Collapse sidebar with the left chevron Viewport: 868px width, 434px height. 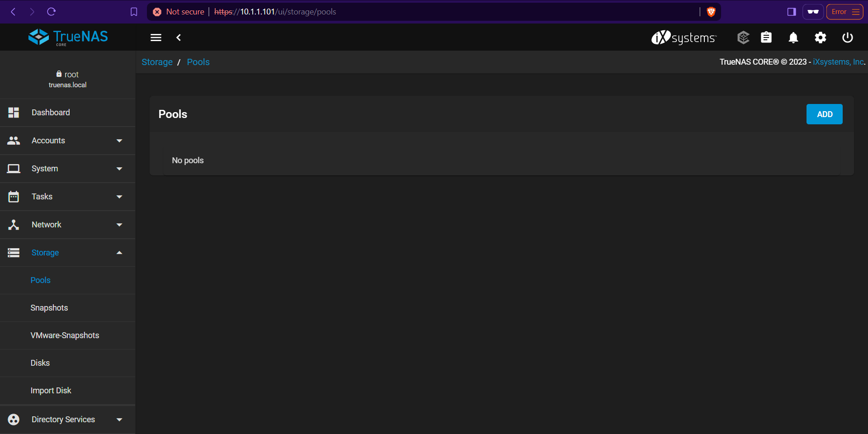click(179, 38)
